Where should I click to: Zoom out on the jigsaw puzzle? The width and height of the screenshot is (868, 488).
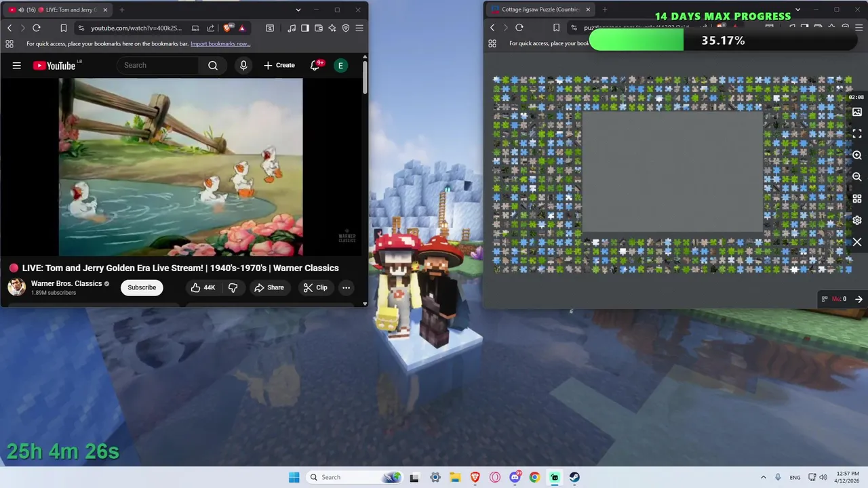(857, 177)
